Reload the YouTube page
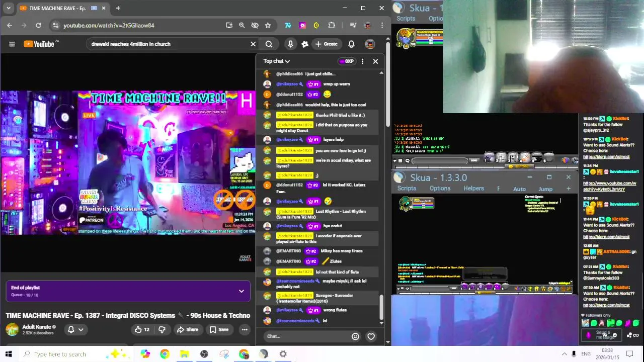Image resolution: width=644 pixels, height=362 pixels. pyautogui.click(x=38, y=25)
